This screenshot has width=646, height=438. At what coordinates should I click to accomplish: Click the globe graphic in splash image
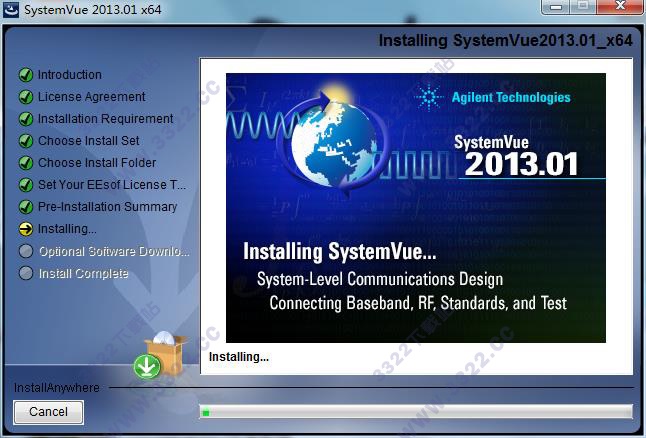(x=334, y=142)
